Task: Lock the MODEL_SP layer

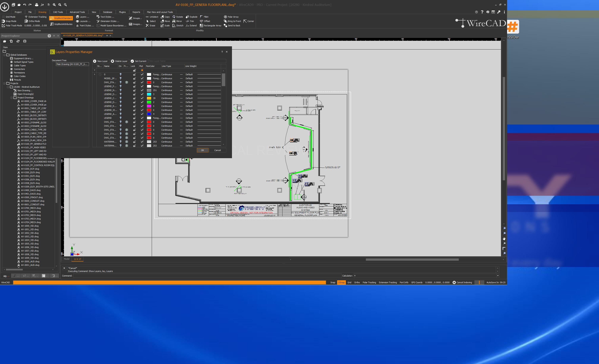Action: click(x=134, y=78)
